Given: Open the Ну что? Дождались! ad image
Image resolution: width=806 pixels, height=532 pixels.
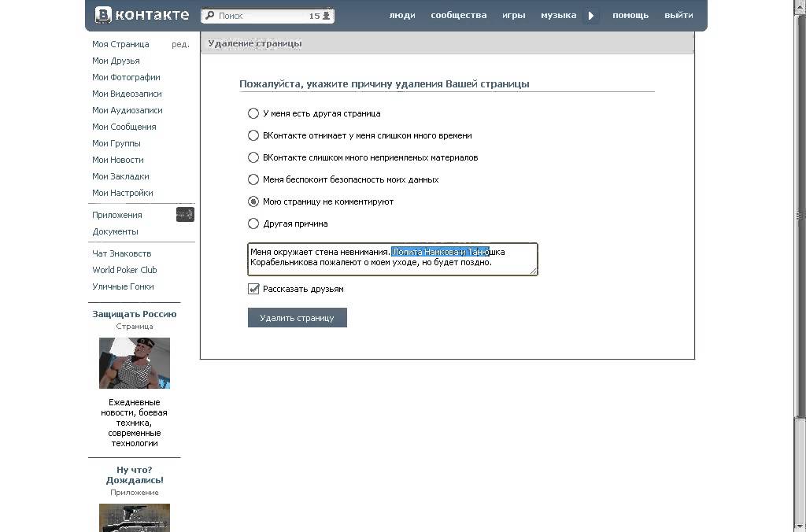Looking at the screenshot, I should pyautogui.click(x=135, y=517).
